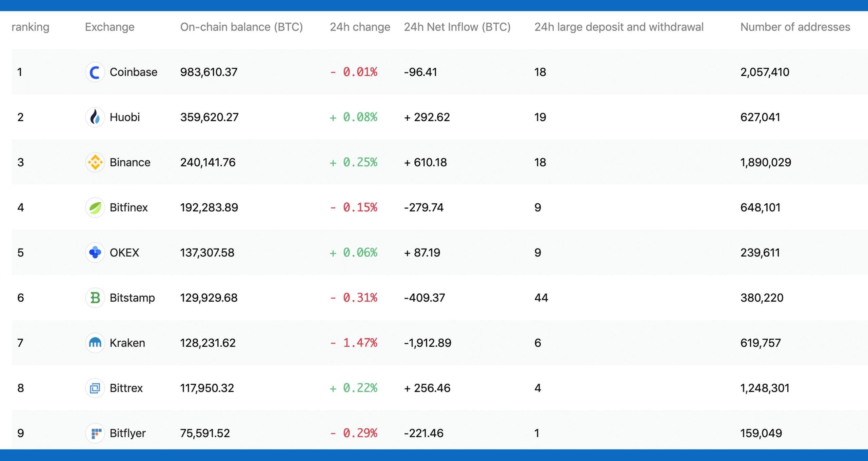The image size is (868, 461).
Task: Sort by Number of addresses header
Action: (795, 27)
